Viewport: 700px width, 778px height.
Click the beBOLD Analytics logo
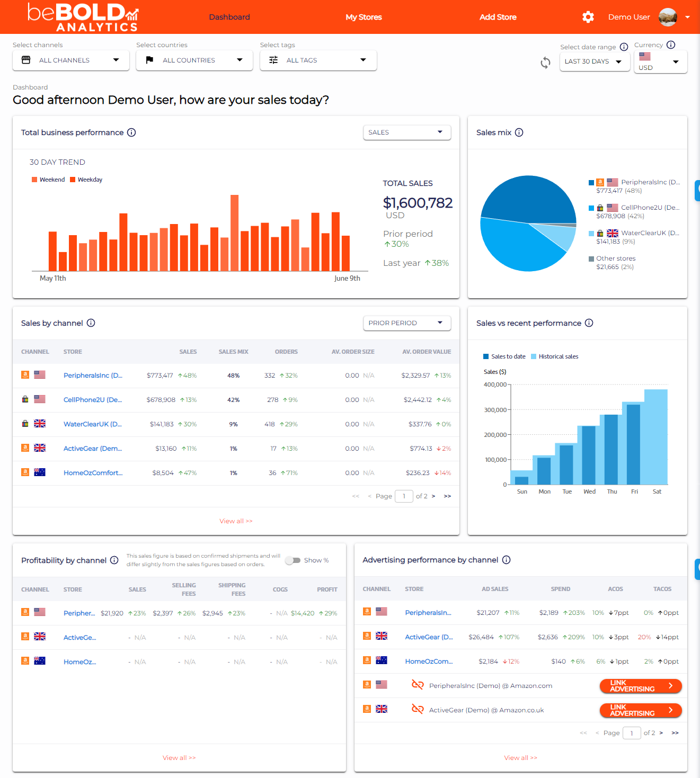tap(83, 17)
